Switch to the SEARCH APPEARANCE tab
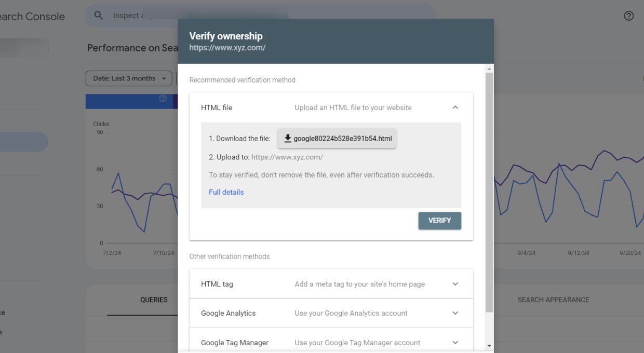This screenshot has width=644, height=353. click(553, 300)
